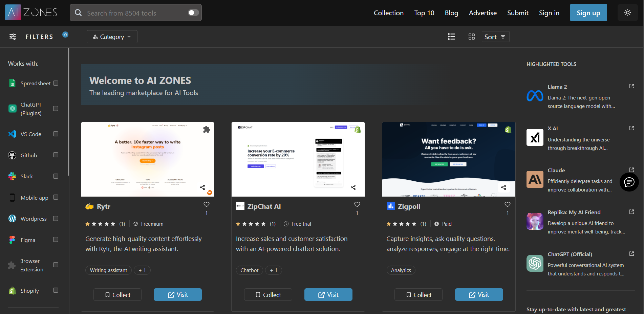Switch to grid view layout
The height and width of the screenshot is (314, 644).
click(471, 37)
